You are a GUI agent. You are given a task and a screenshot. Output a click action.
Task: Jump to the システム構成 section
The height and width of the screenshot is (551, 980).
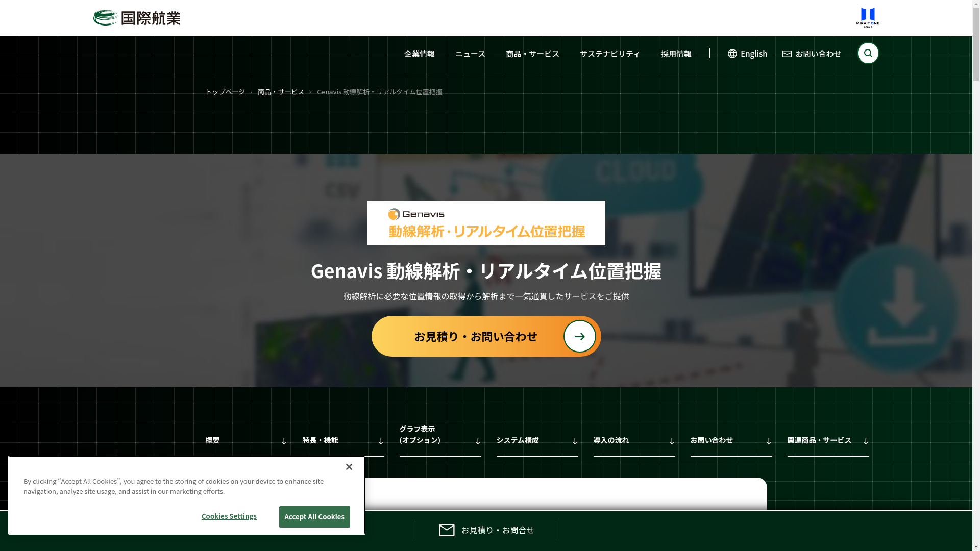537,440
